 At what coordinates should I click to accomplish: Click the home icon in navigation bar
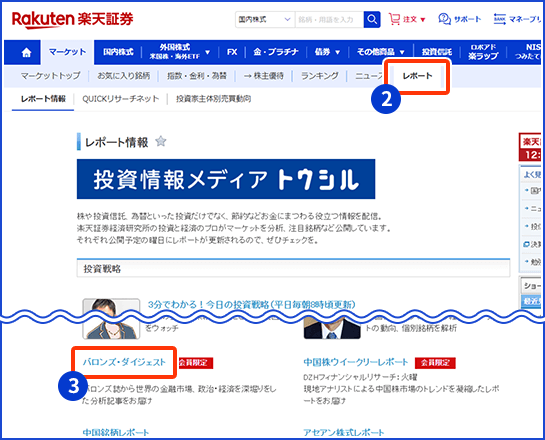click(26, 52)
